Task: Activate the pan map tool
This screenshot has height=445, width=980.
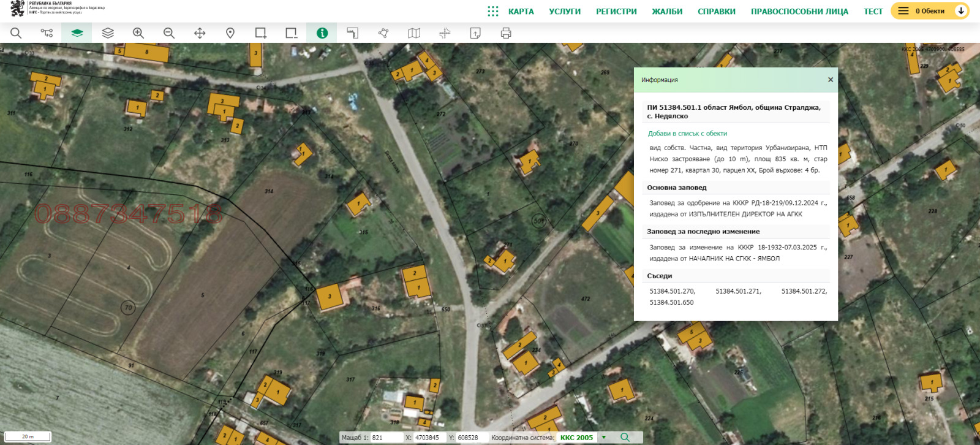Action: (200, 33)
